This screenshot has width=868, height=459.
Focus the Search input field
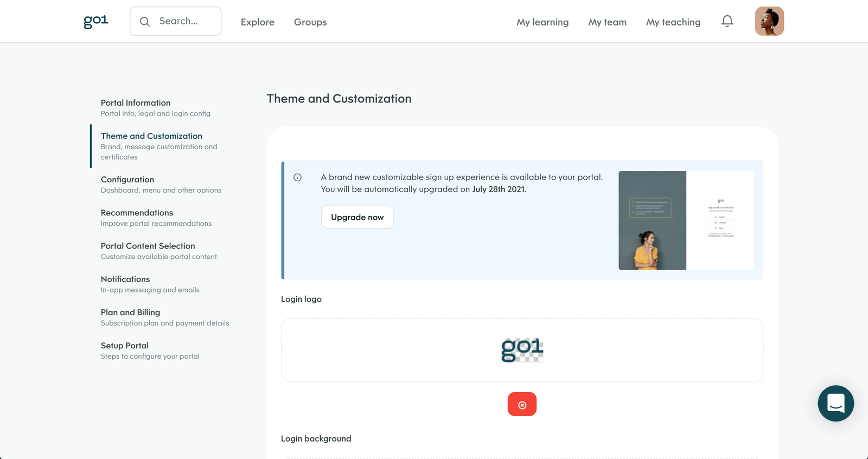175,21
